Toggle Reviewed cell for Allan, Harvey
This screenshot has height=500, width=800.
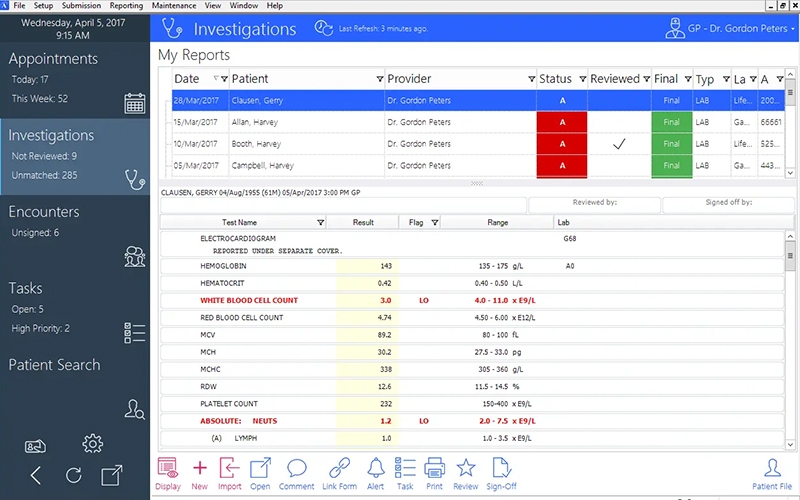coord(618,122)
